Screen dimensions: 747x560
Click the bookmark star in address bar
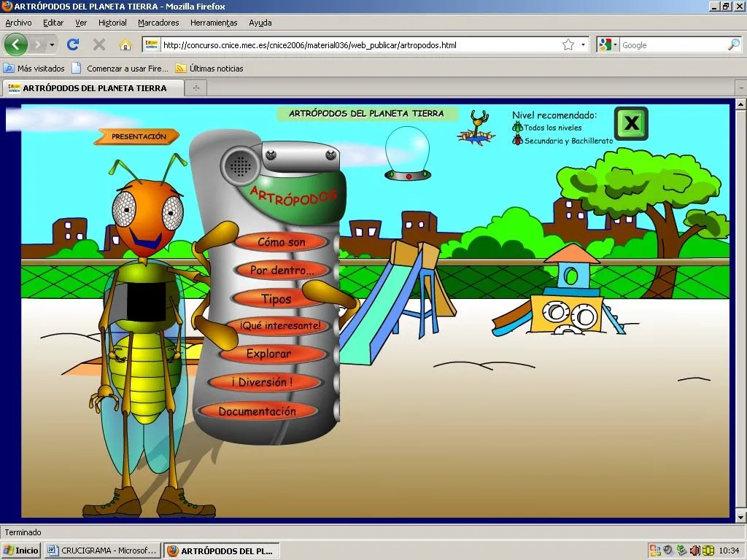click(568, 45)
